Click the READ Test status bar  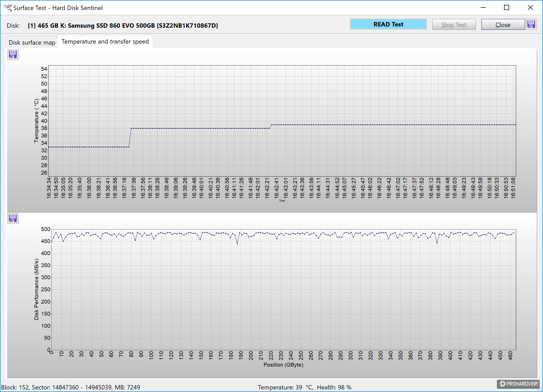coord(388,24)
